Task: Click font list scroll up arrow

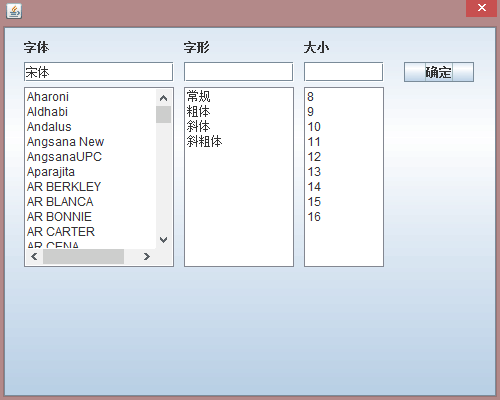Action: (x=163, y=98)
